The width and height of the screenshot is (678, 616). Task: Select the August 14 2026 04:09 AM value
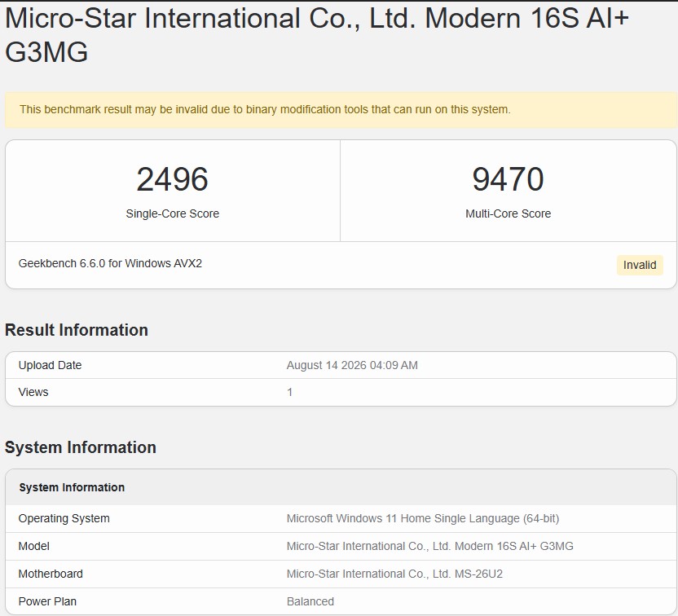[x=352, y=365]
